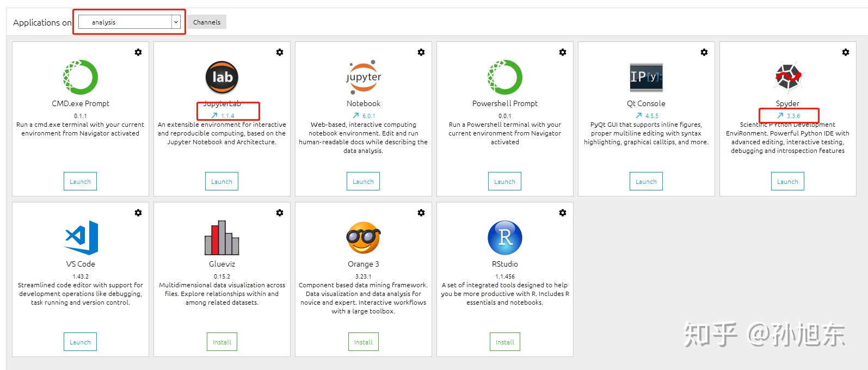This screenshot has height=370, width=868.
Task: Open the gear settings on CMD.exe Prompt card
Action: 138,52
